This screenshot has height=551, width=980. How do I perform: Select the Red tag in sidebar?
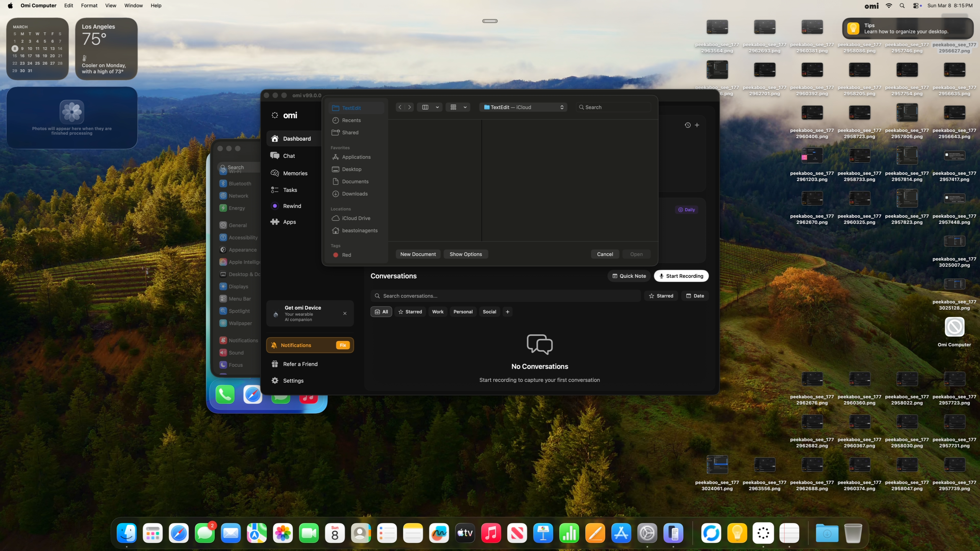click(x=346, y=255)
